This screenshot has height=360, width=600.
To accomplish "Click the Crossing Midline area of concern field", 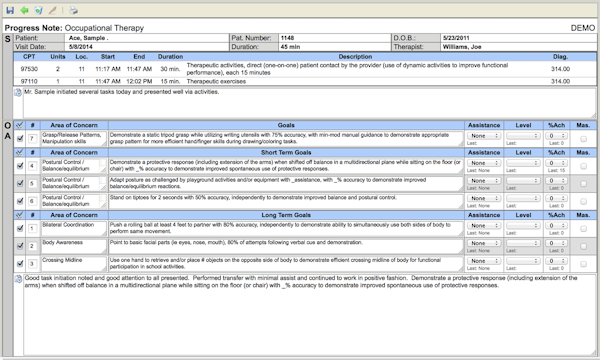I will pos(74,264).
